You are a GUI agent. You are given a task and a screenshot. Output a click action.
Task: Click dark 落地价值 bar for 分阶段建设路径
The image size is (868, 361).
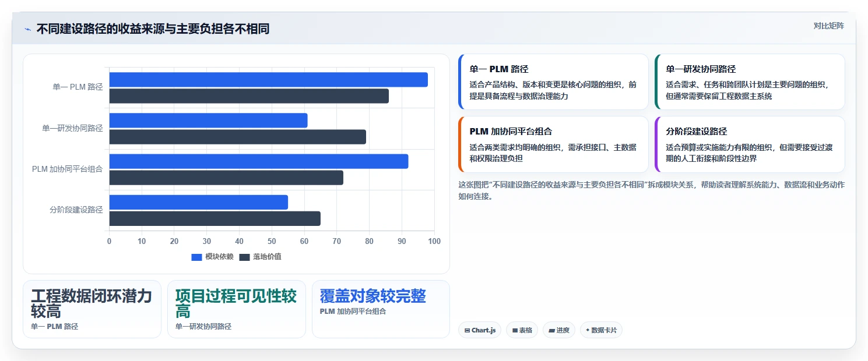(x=215, y=218)
